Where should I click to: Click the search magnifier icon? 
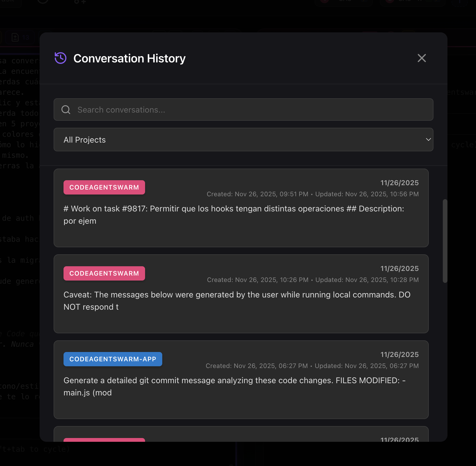coord(66,110)
